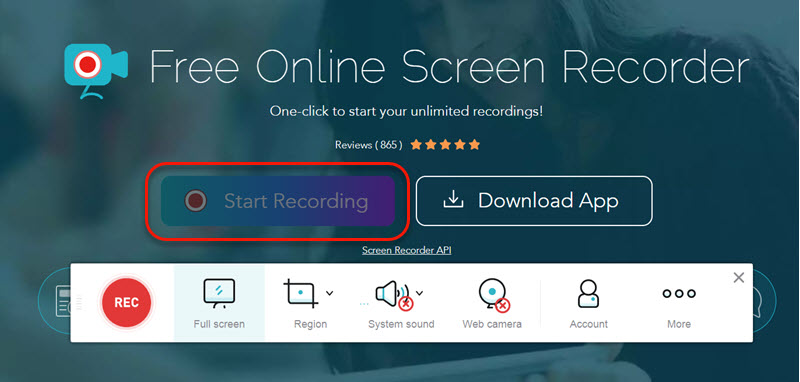The height and width of the screenshot is (382, 800).
Task: Open the More three-dots menu
Action: click(679, 293)
